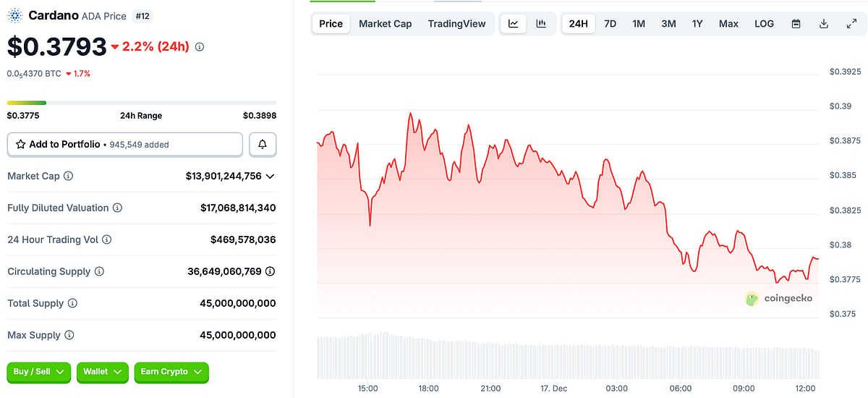Screen dimensions: 868x398
Task: Show Max Supply info tooltip
Action: pyautogui.click(x=69, y=335)
